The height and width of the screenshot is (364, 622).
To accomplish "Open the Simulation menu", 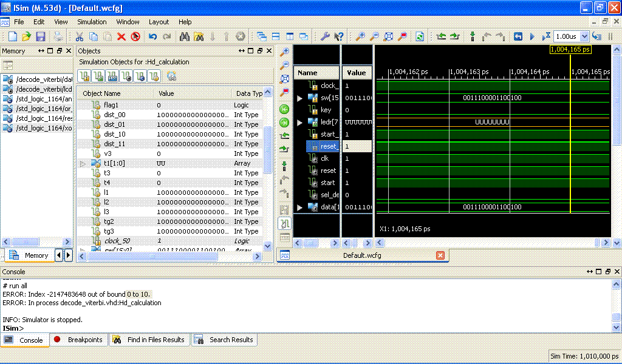I will click(x=92, y=22).
